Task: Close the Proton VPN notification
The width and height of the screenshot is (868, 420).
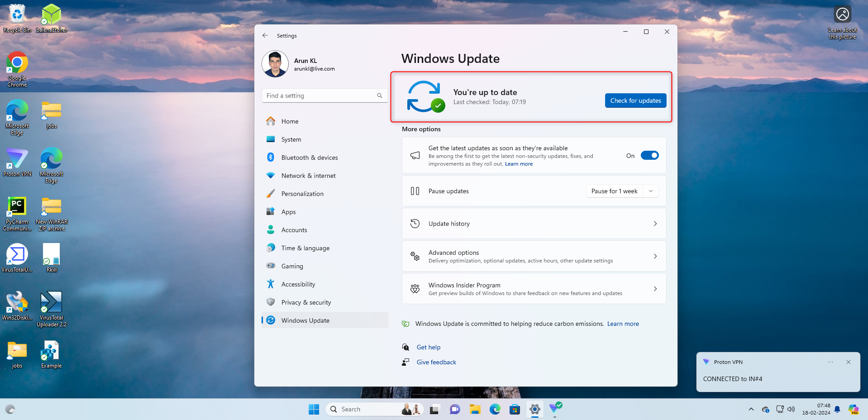Action: 849,362
